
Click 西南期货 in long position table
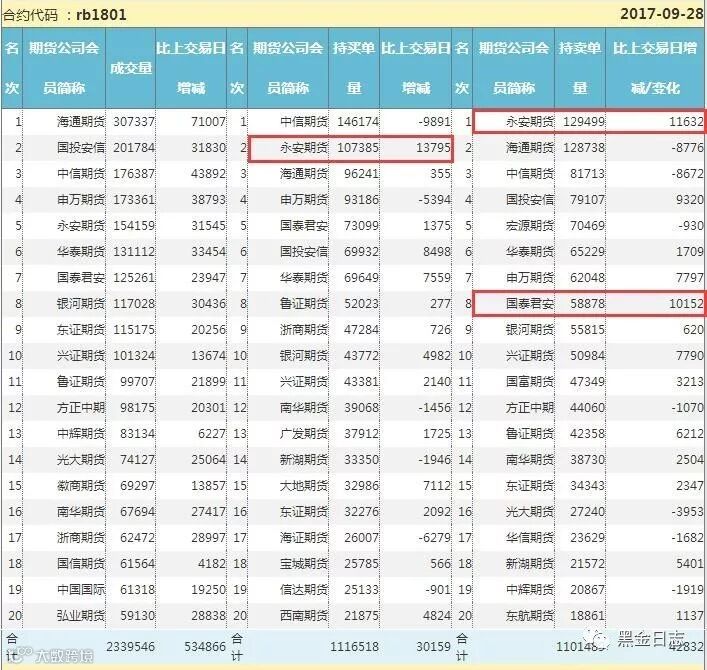304,616
